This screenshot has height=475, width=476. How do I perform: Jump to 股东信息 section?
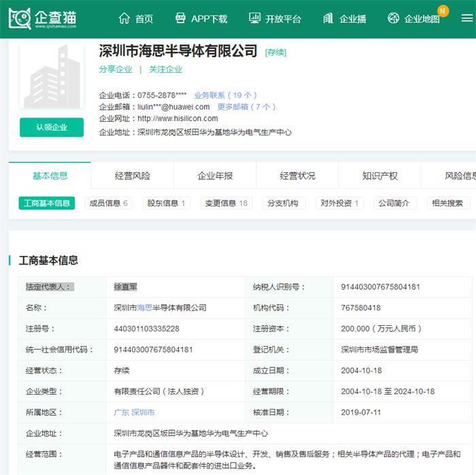click(x=167, y=203)
